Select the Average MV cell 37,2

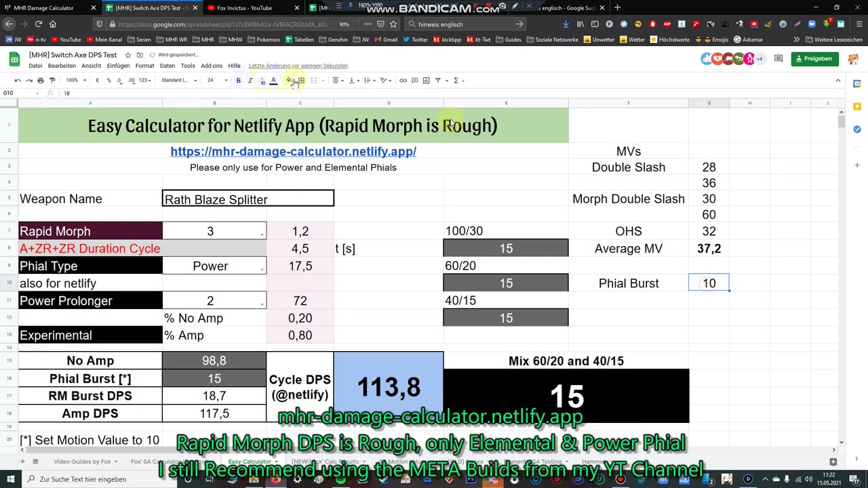pyautogui.click(x=709, y=249)
